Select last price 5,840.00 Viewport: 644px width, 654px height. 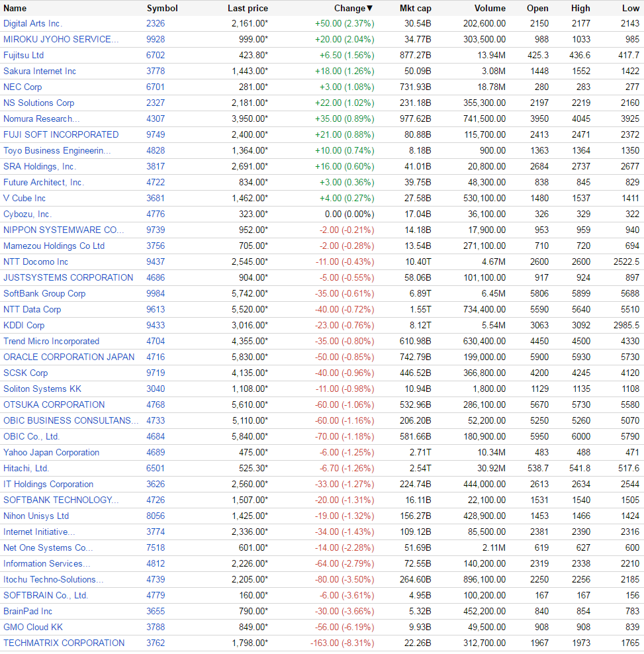coord(250,436)
